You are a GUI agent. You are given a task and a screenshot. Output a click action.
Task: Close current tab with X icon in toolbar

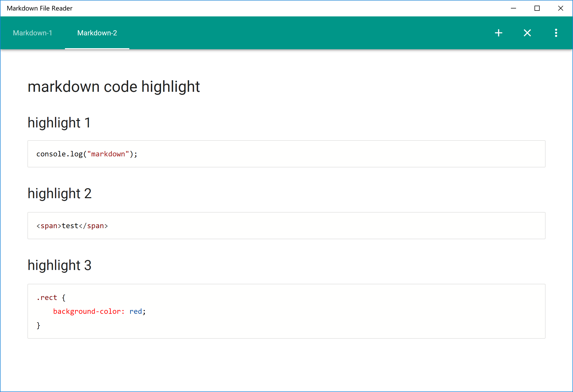pyautogui.click(x=527, y=33)
